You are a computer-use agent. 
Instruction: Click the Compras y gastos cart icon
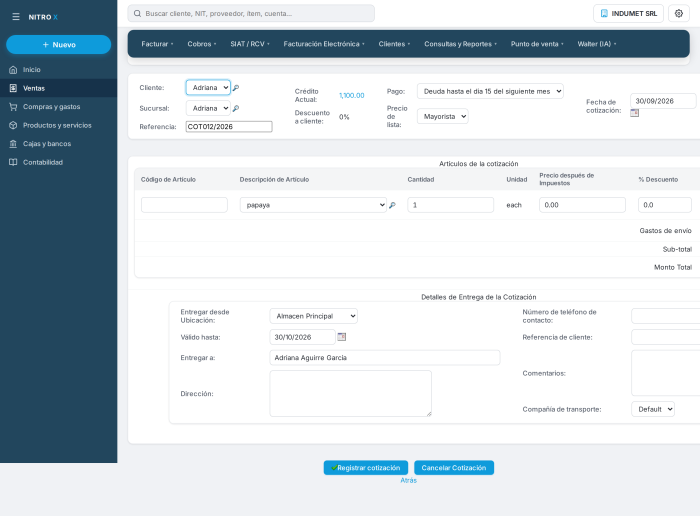pyautogui.click(x=13, y=107)
